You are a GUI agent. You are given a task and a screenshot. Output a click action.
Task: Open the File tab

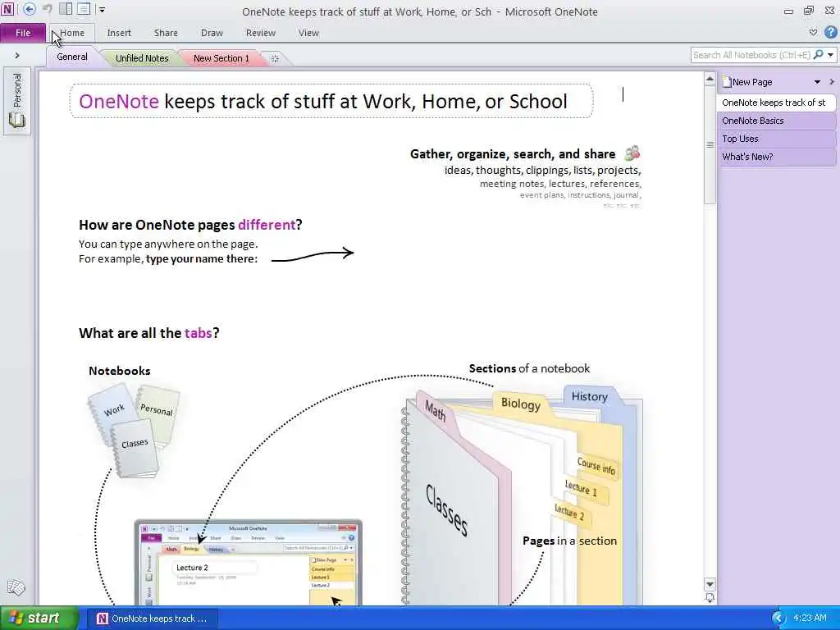pyautogui.click(x=23, y=33)
